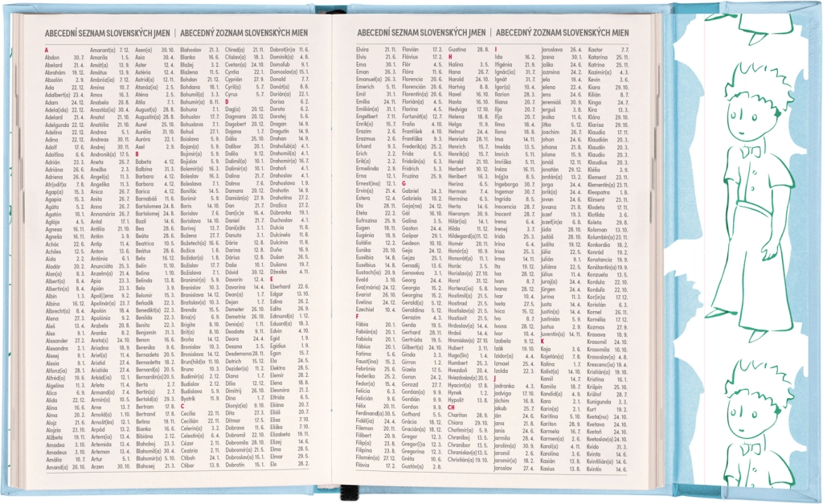Click the name "Abdon" in the list
Viewport: 823px width, 504px height.
tap(52, 57)
